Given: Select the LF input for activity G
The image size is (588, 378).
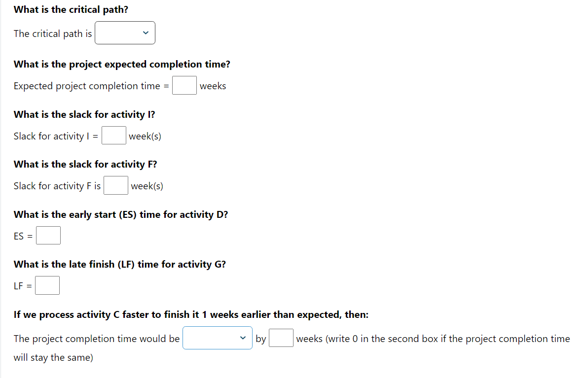Looking at the screenshot, I should click(47, 285).
